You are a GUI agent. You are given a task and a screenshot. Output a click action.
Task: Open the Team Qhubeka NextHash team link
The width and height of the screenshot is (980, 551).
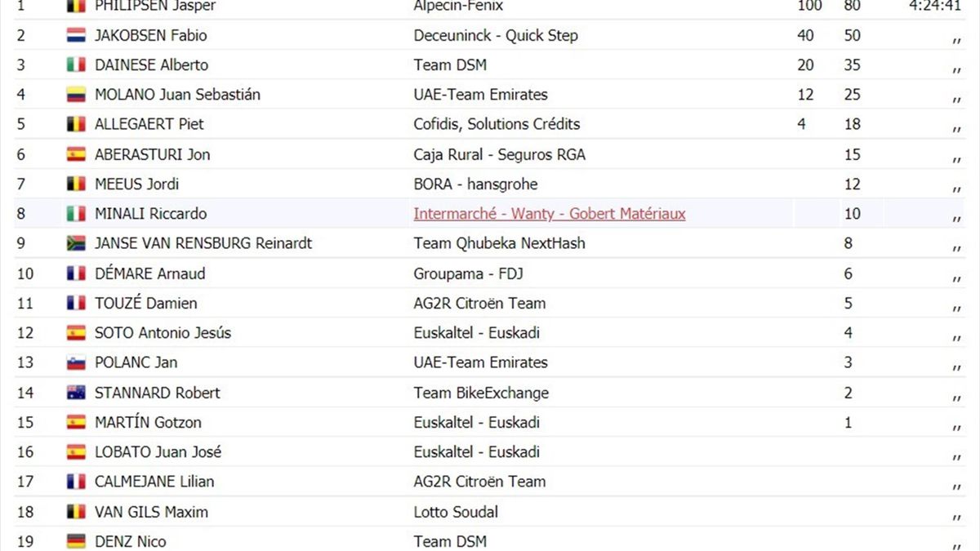click(x=499, y=243)
